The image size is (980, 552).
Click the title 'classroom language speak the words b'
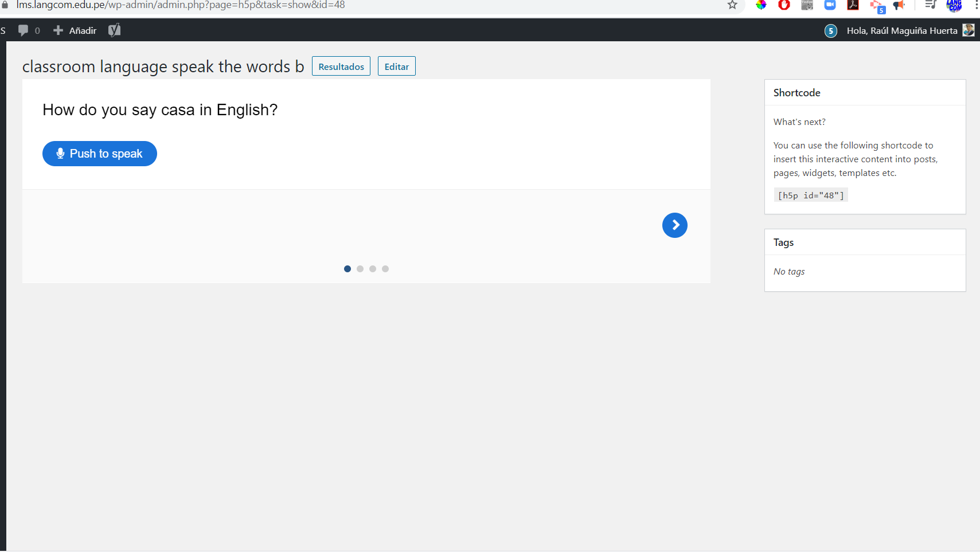coord(163,66)
